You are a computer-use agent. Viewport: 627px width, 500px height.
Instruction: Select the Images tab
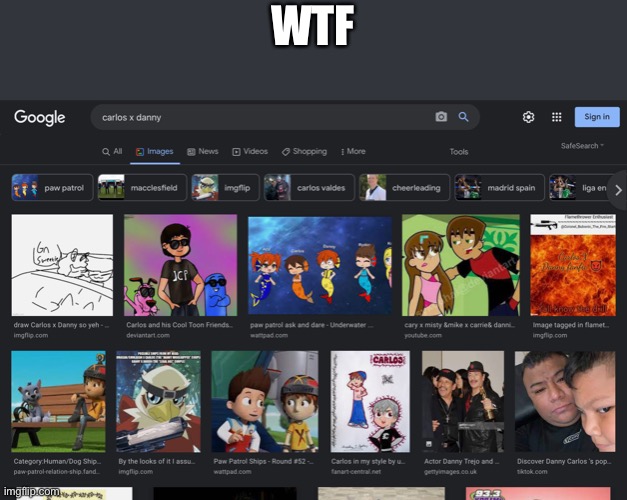(155, 152)
